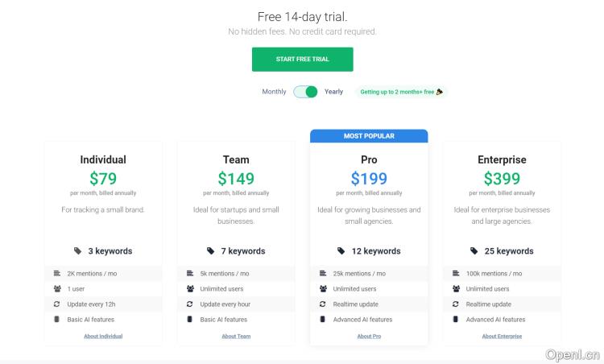Click the tag icon beside 7 keywords

(x=211, y=251)
